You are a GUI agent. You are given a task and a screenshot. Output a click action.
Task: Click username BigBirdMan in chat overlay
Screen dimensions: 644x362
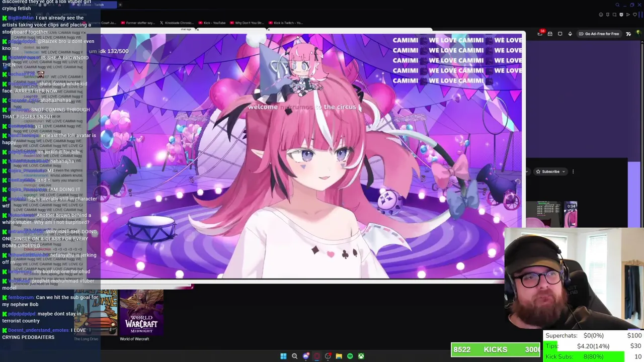click(20, 18)
